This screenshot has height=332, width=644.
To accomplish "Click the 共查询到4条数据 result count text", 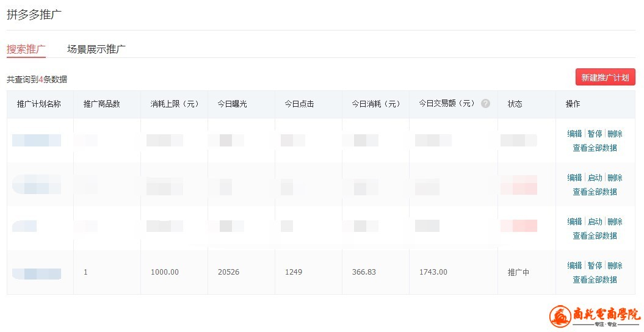I will (x=37, y=79).
